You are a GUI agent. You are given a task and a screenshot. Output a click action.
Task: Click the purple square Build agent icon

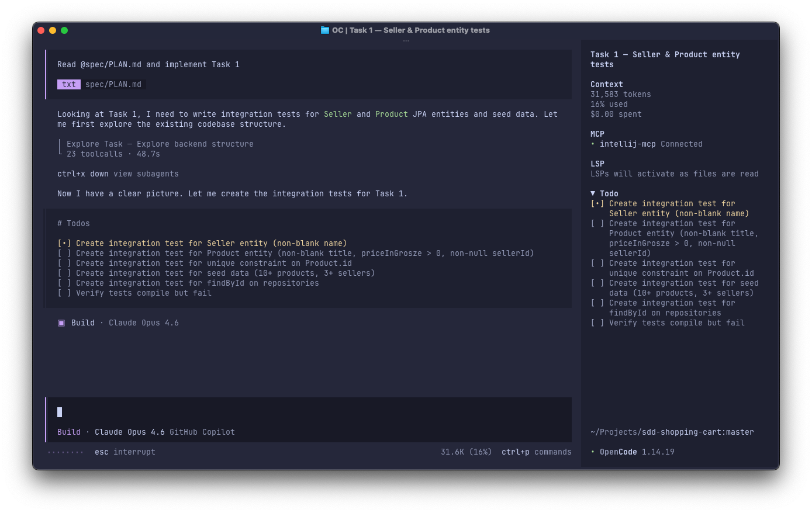(61, 323)
